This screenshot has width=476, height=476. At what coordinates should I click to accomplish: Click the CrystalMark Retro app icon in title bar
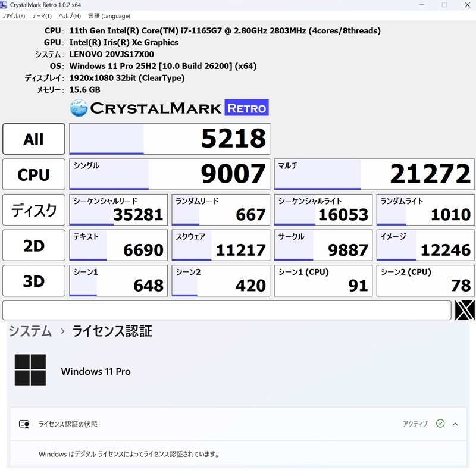tap(4, 5)
